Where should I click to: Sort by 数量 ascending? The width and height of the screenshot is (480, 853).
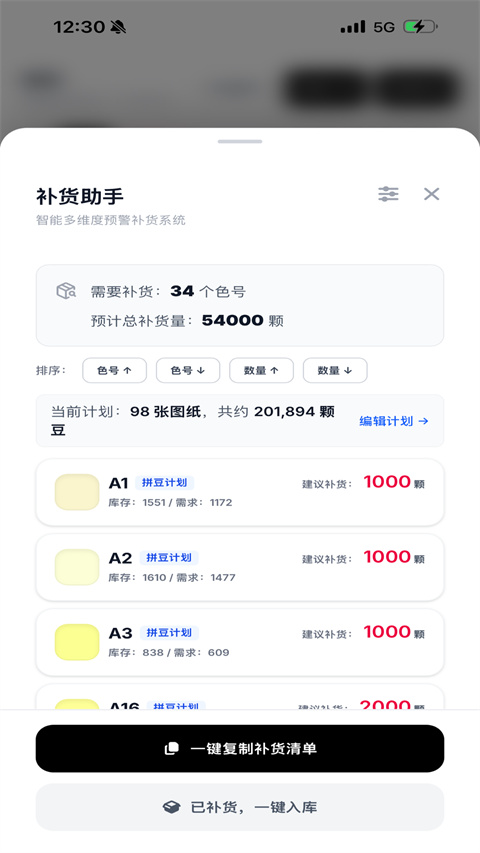coord(261,370)
